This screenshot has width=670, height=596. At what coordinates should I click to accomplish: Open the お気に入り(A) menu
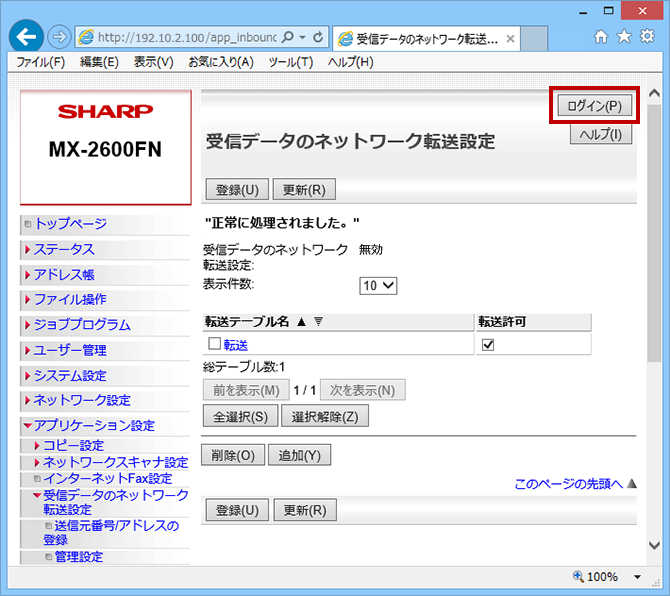coord(221,62)
